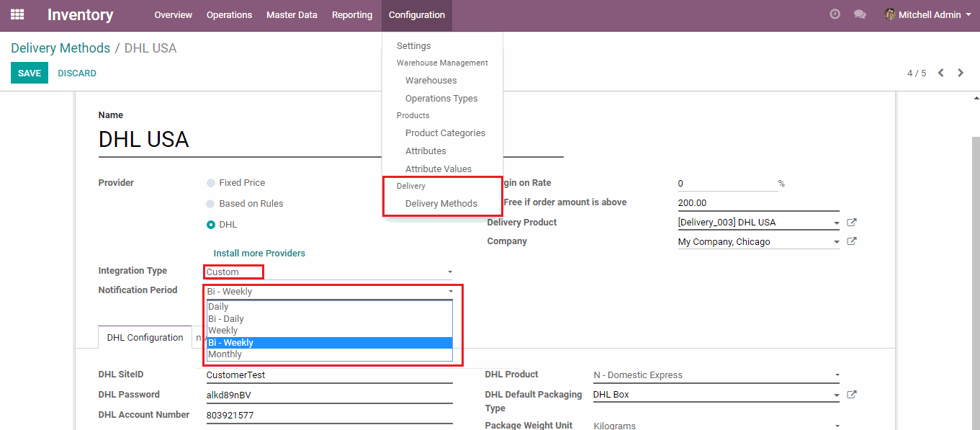Image resolution: width=980 pixels, height=430 pixels.
Task: Go to next record arrow
Action: click(961, 73)
